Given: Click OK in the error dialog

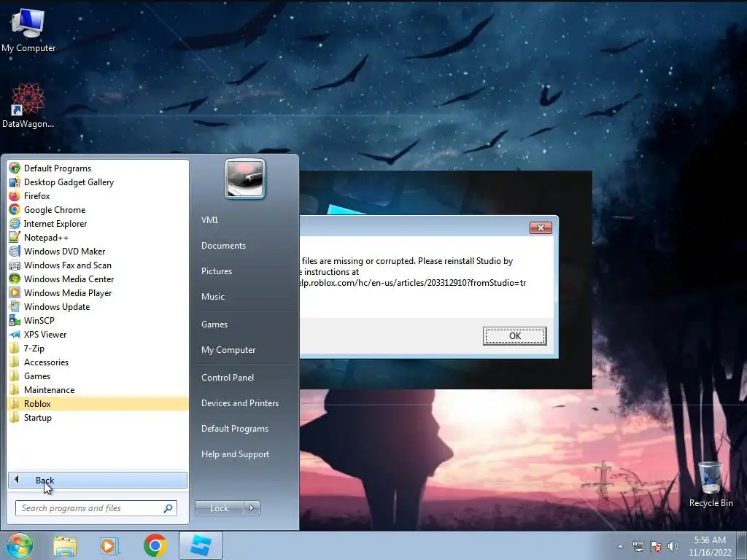Looking at the screenshot, I should [514, 335].
